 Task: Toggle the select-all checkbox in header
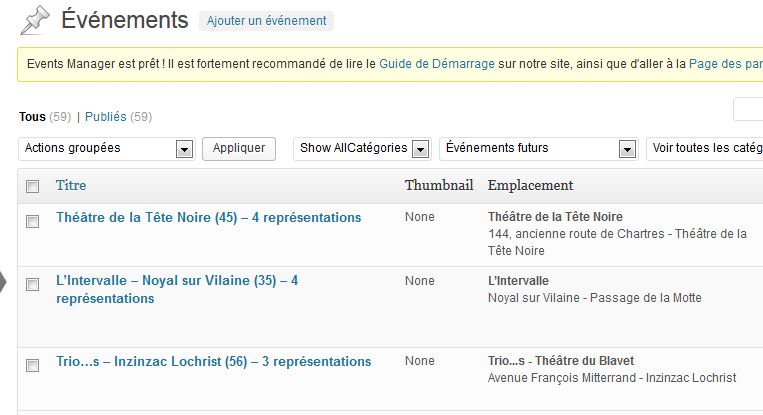33,186
